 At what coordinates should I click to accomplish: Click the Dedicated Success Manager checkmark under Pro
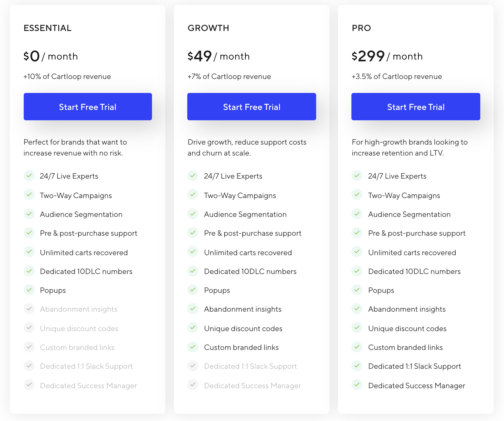tap(357, 385)
